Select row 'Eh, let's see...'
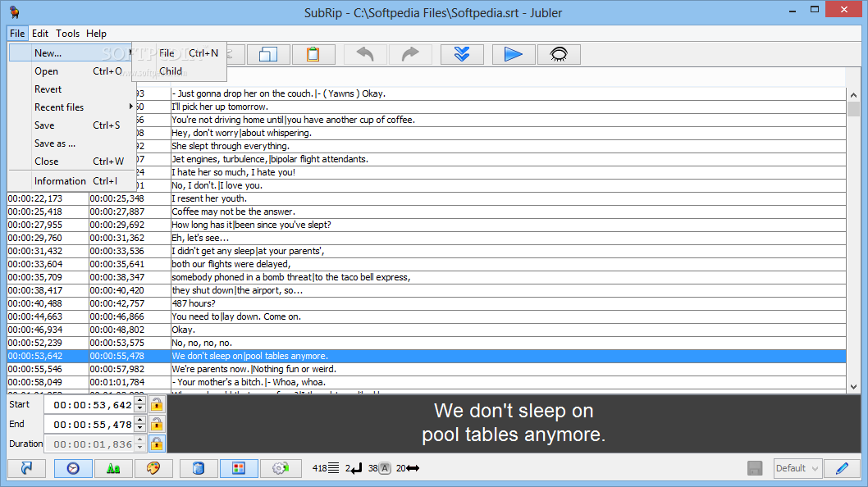This screenshot has height=487, width=868. 427,238
